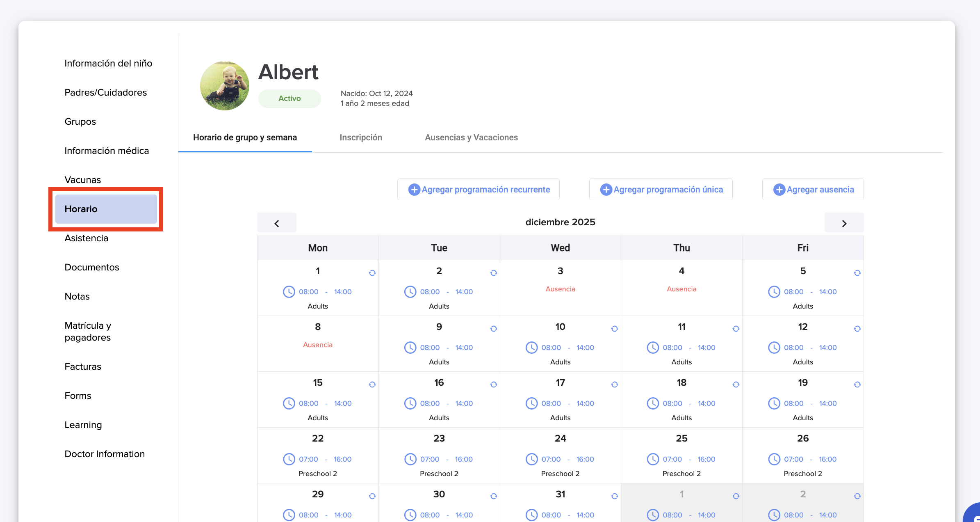The height and width of the screenshot is (522, 980).
Task: Go to previous month with left chevron
Action: click(x=277, y=223)
